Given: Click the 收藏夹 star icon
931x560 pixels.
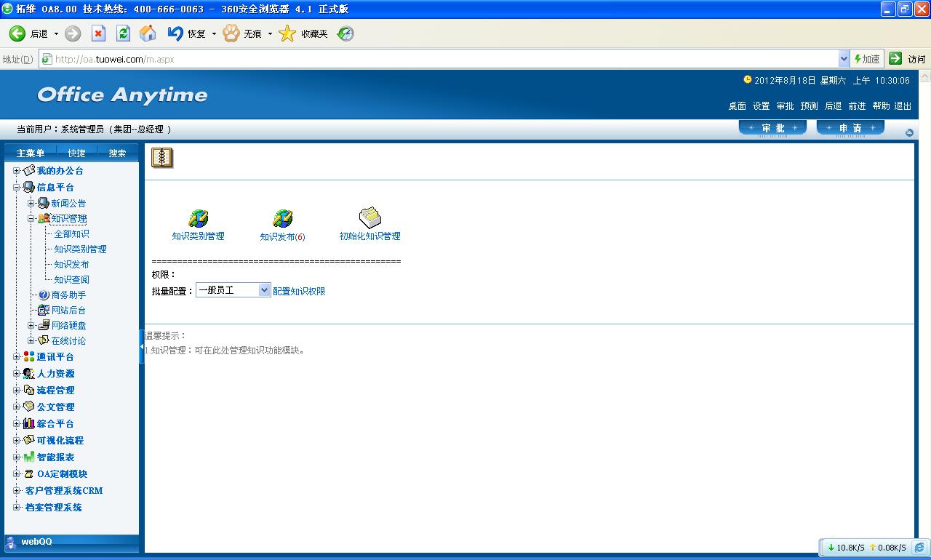Looking at the screenshot, I should [288, 33].
